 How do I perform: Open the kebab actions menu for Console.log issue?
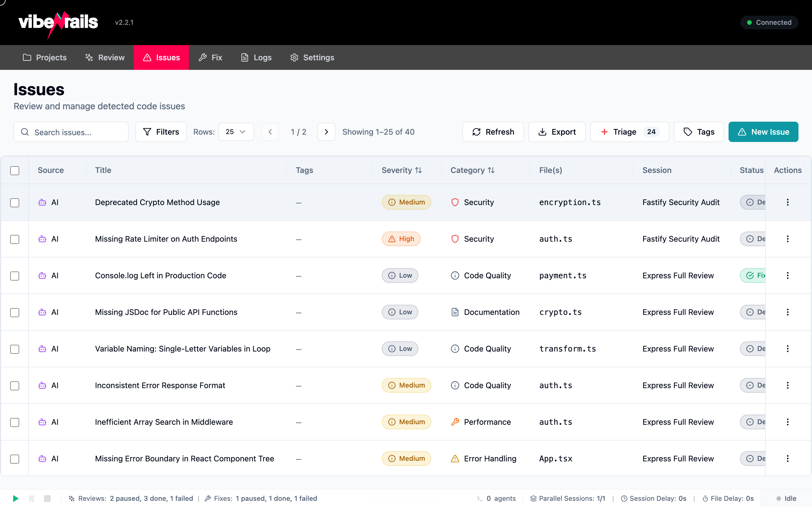[787, 275]
